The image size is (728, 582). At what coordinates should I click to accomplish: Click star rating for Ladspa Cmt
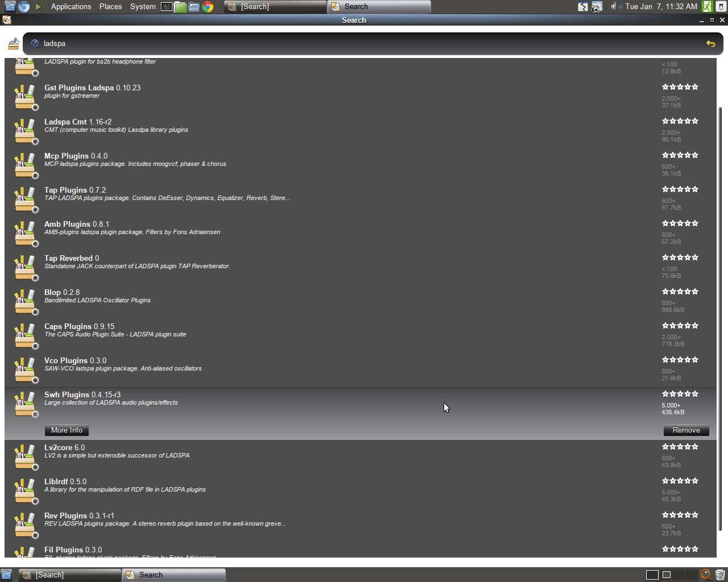coord(680,121)
